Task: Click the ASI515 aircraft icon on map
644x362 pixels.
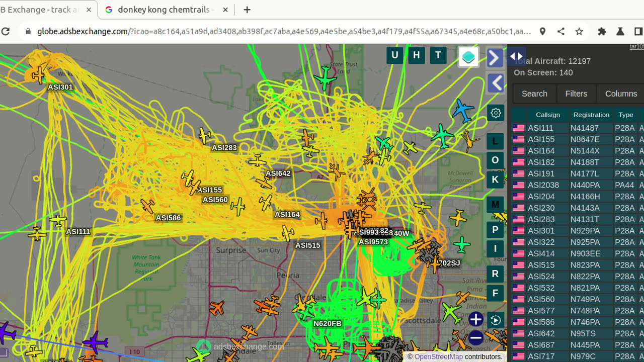Action: [x=287, y=233]
